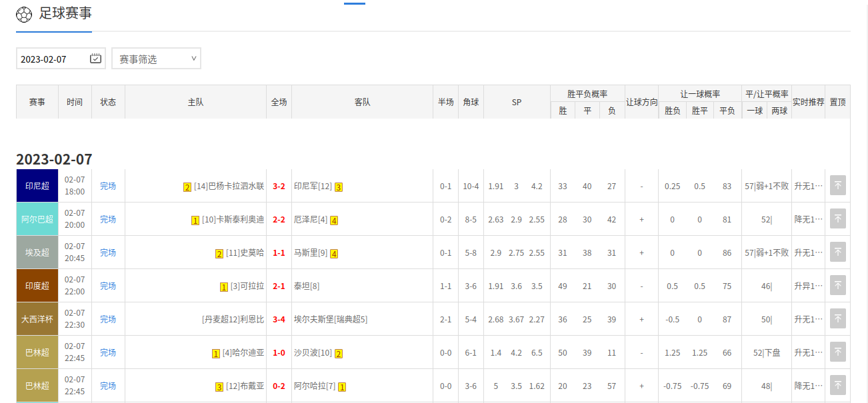Viewport: 868px width, 403px height.
Task: Click yellow card badge of 哈尔迪亚
Action: tap(216, 354)
